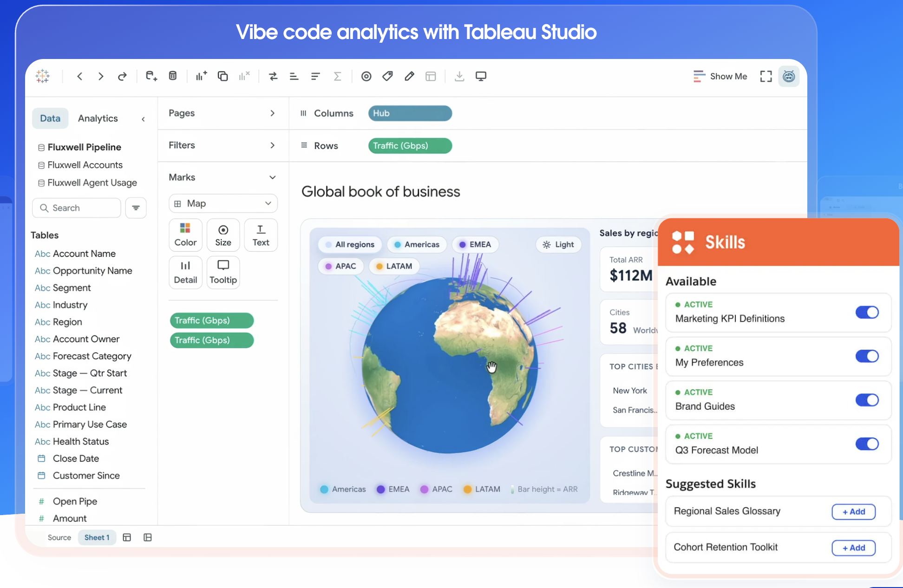903x588 pixels.
Task: Expand the Pages shelf chevron
Action: 273,113
